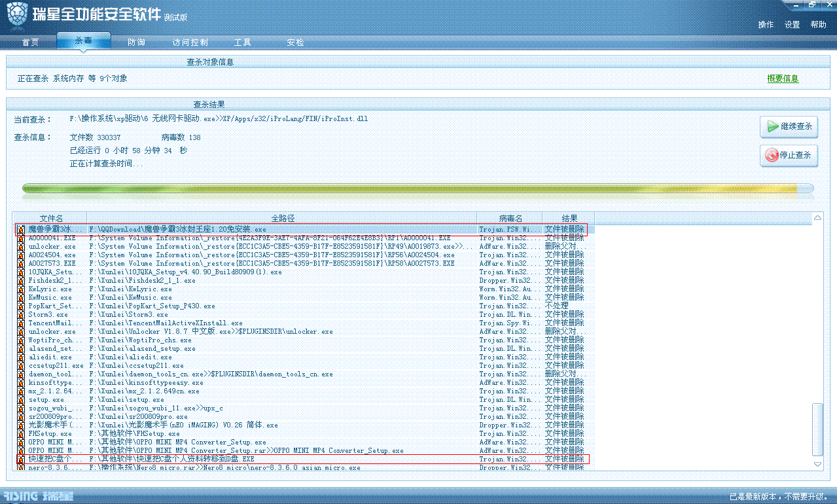The width and height of the screenshot is (837, 504).
Task: Click the virus icon beside 快速把C盘个 row
Action: point(21,459)
